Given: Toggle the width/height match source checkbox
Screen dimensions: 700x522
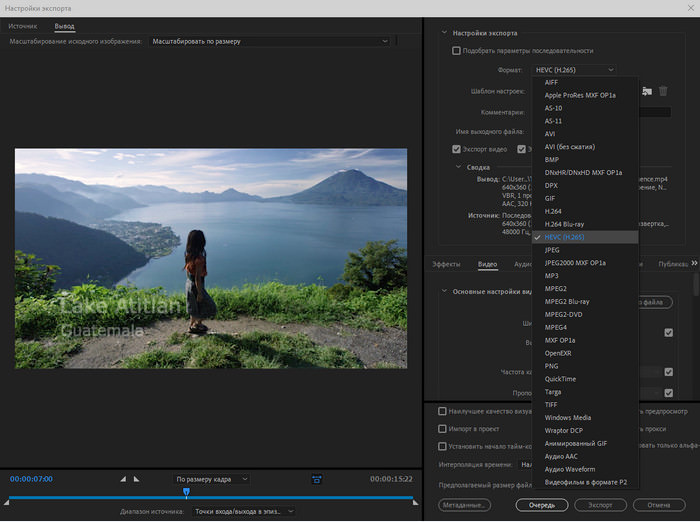Looking at the screenshot, I should click(x=668, y=333).
